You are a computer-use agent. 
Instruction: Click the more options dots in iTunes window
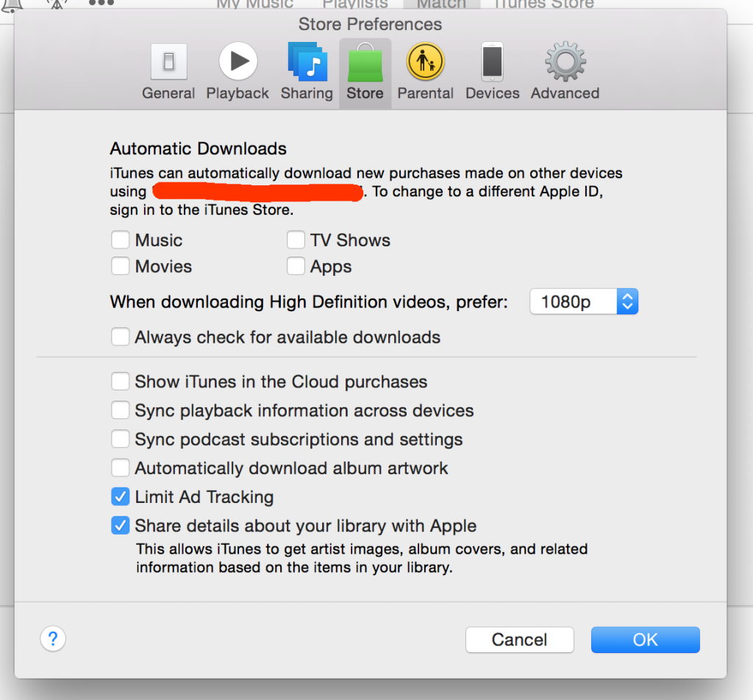click(101, 3)
